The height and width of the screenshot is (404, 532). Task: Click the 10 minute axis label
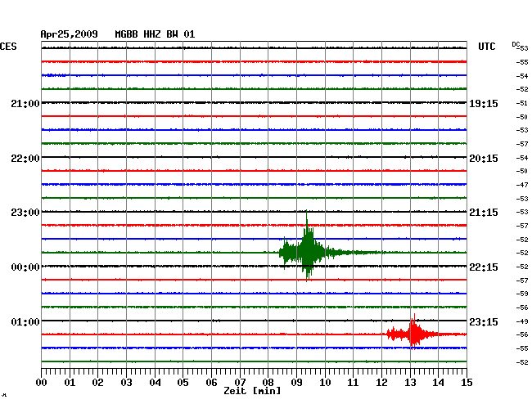coord(325,382)
